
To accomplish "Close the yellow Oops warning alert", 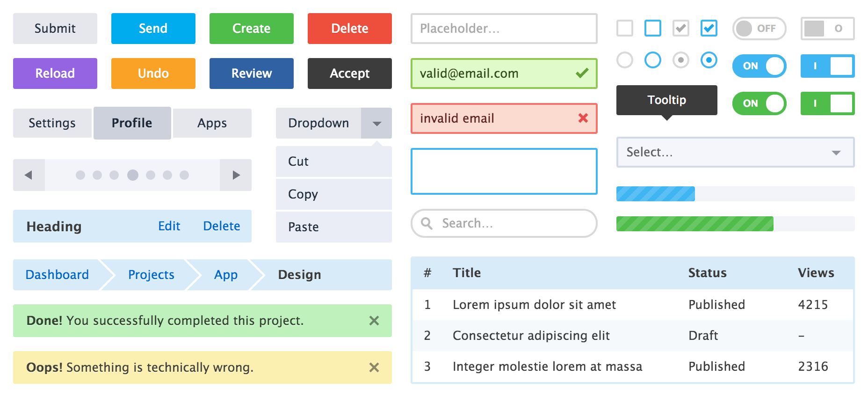I will 374,368.
